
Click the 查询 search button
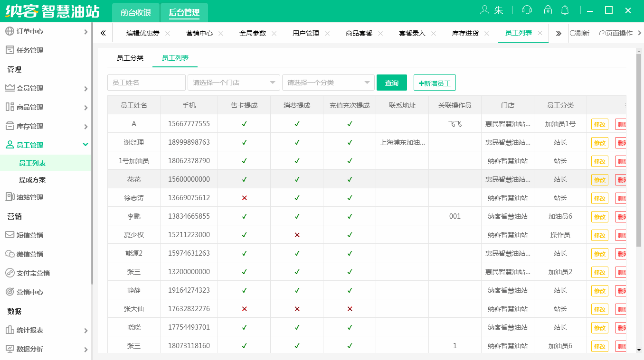(x=391, y=82)
